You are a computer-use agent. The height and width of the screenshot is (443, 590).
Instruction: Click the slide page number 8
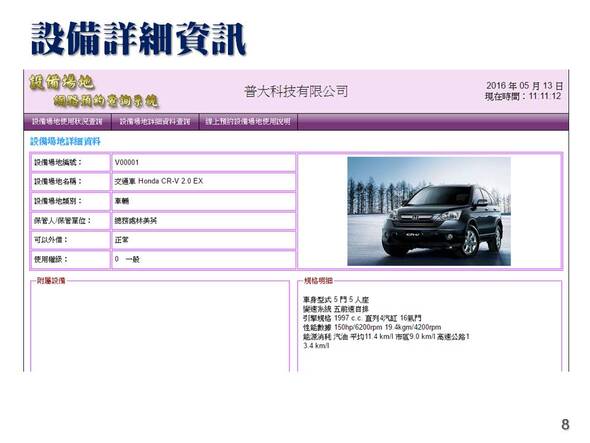coord(565,425)
